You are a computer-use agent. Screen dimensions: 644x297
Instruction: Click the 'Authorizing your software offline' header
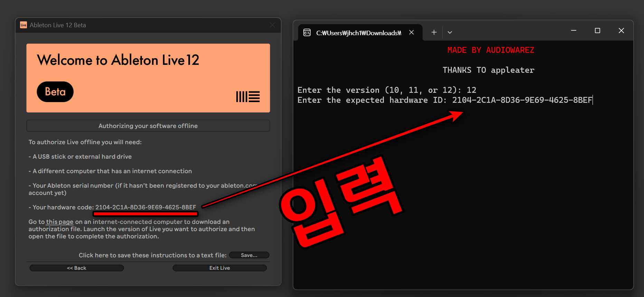[148, 126]
